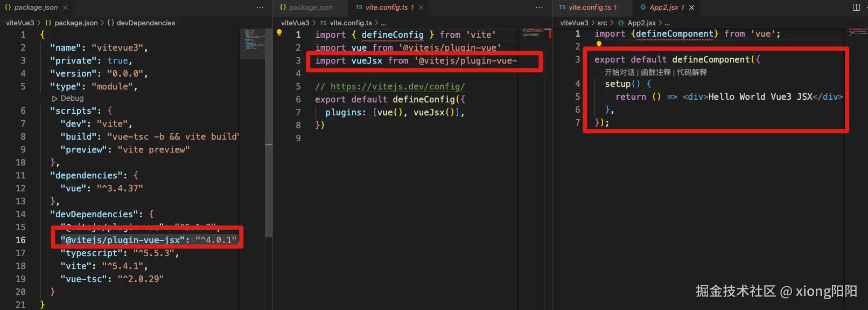The height and width of the screenshot is (310, 868).
Task: Close the App2.jsx tab
Action: [691, 8]
